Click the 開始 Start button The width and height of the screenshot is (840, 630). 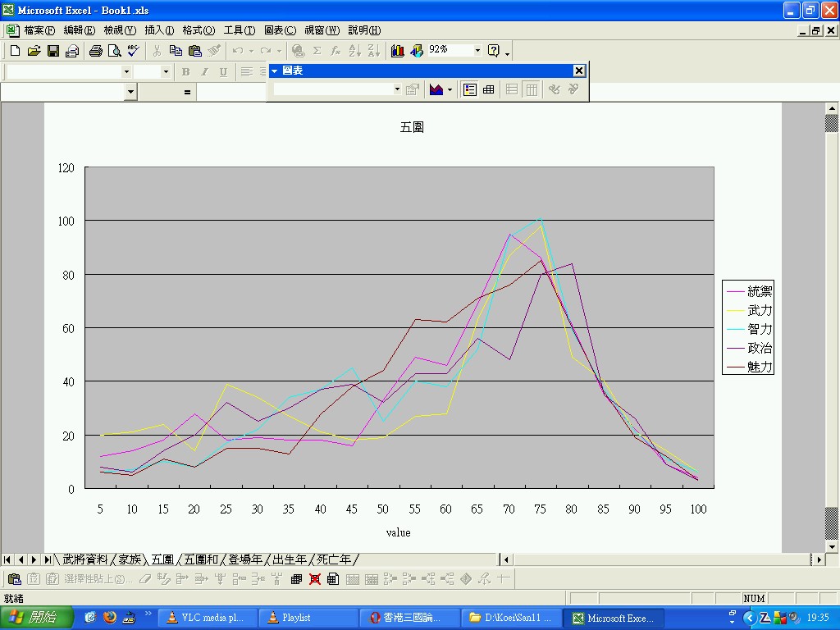pyautogui.click(x=36, y=618)
